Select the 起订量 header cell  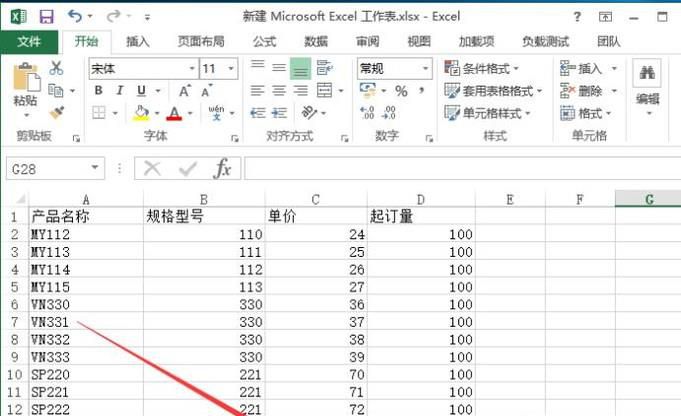pos(421,216)
